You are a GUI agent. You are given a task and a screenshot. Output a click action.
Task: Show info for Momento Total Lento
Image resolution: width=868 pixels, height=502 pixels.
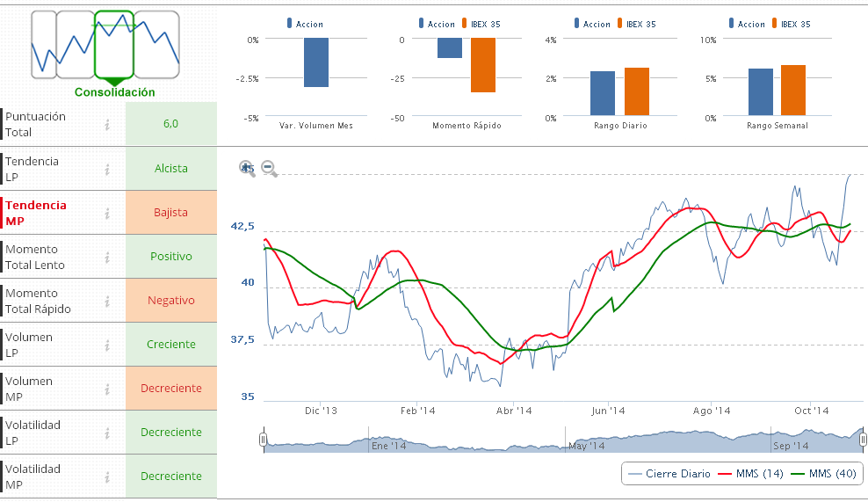pyautogui.click(x=107, y=257)
